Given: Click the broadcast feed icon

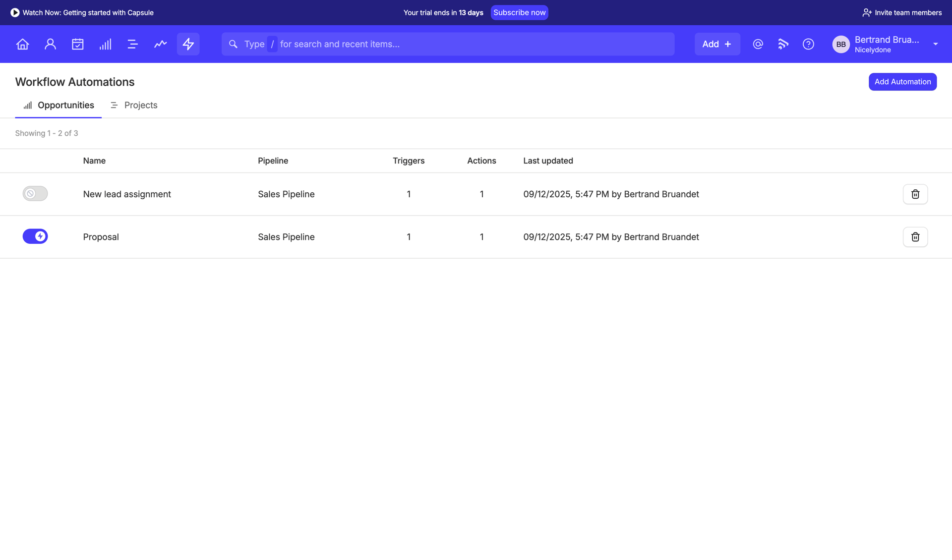Looking at the screenshot, I should tap(783, 44).
